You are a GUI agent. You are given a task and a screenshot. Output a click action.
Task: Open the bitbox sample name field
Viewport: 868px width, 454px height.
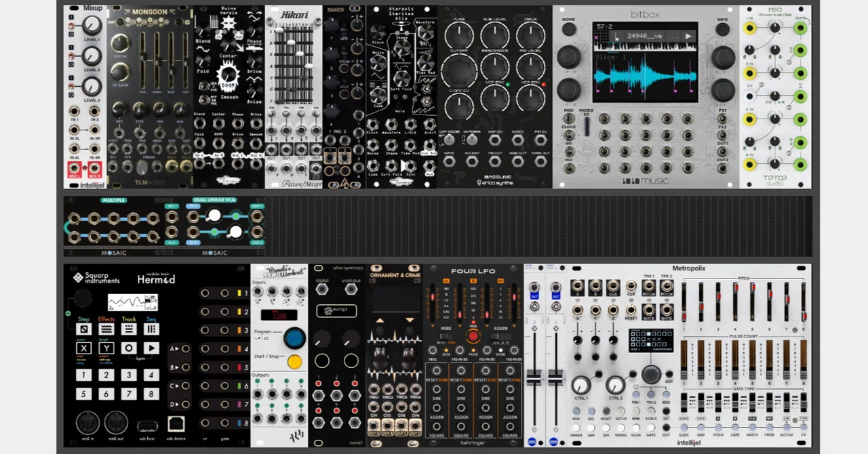click(x=645, y=36)
